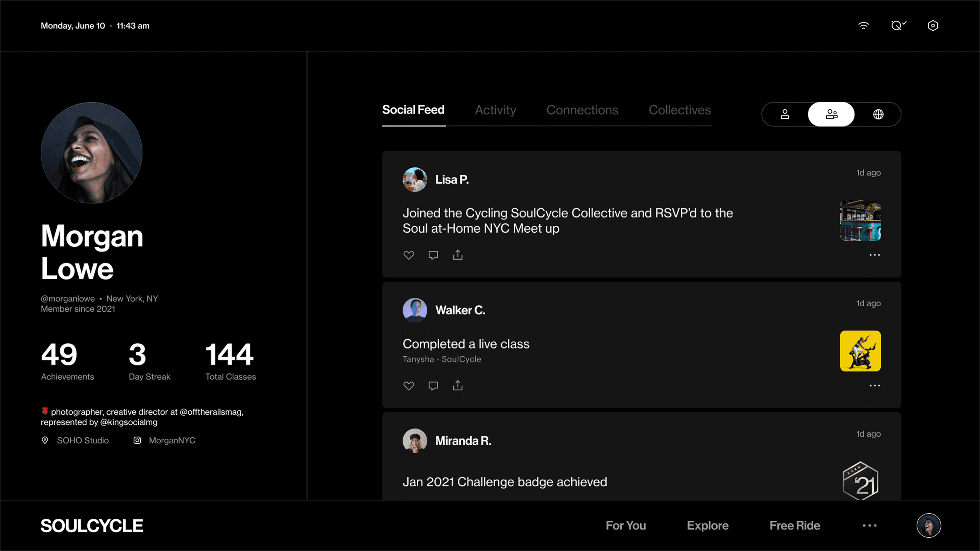Switch to the Activity tab
This screenshot has height=551, width=980.
click(x=495, y=110)
